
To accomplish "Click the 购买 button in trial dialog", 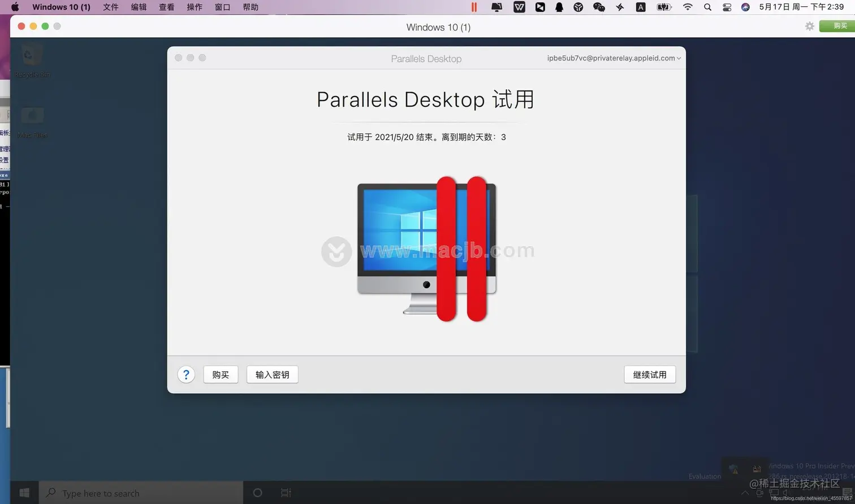I will tap(221, 375).
